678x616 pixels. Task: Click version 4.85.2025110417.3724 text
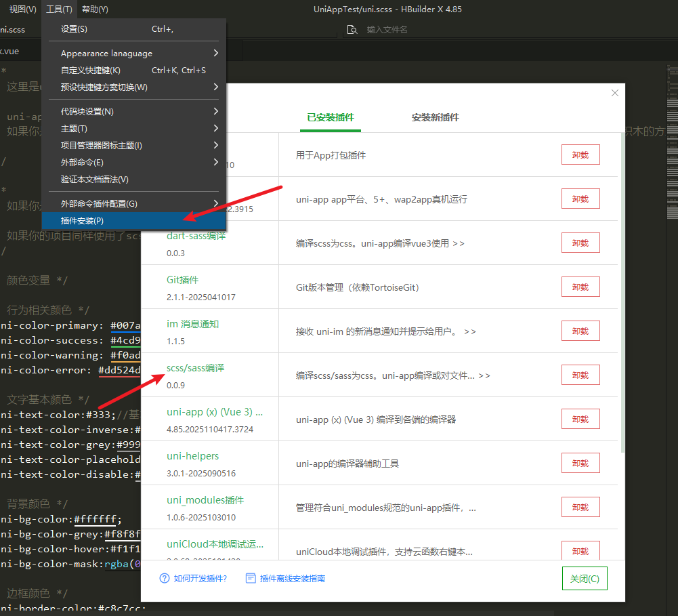click(210, 430)
